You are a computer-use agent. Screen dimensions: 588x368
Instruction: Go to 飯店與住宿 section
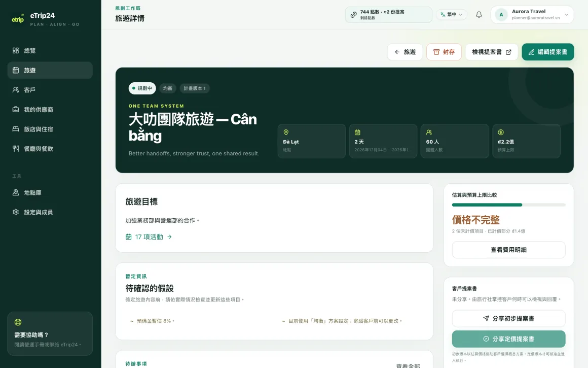50,129
